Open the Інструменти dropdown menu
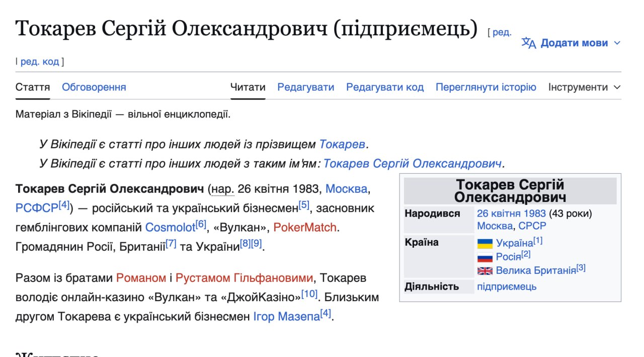This screenshot has width=644, height=357. click(x=585, y=87)
